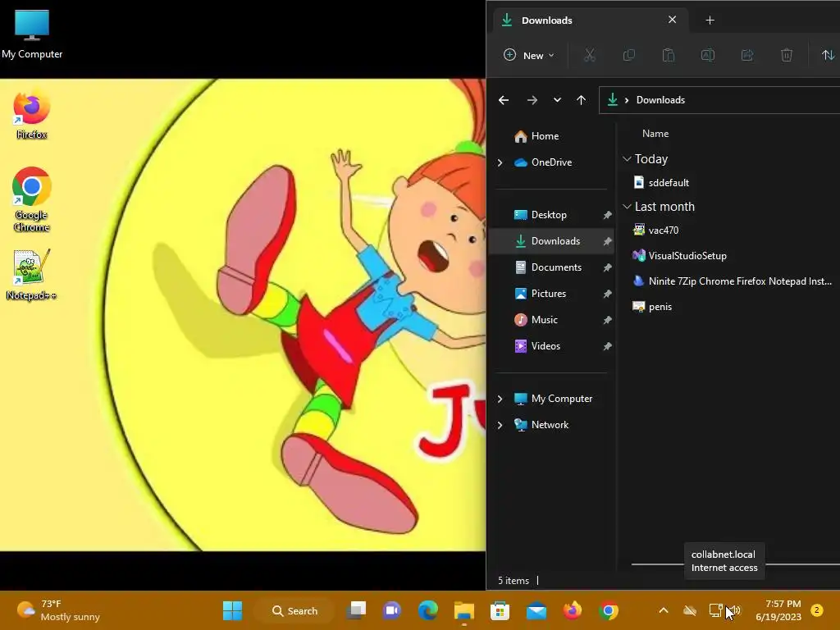Click the pin icon next to Videos
This screenshot has width=840, height=630.
(x=607, y=347)
